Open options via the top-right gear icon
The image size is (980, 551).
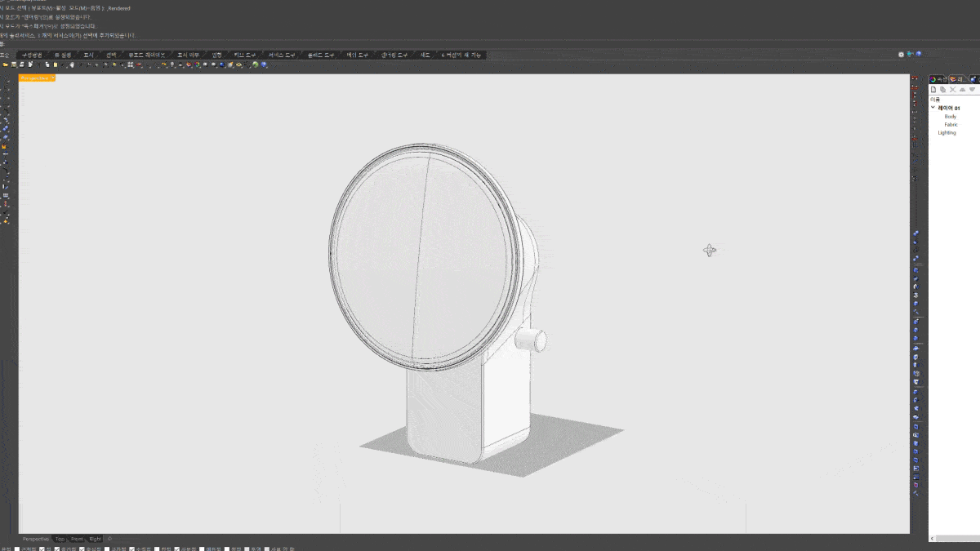(901, 55)
